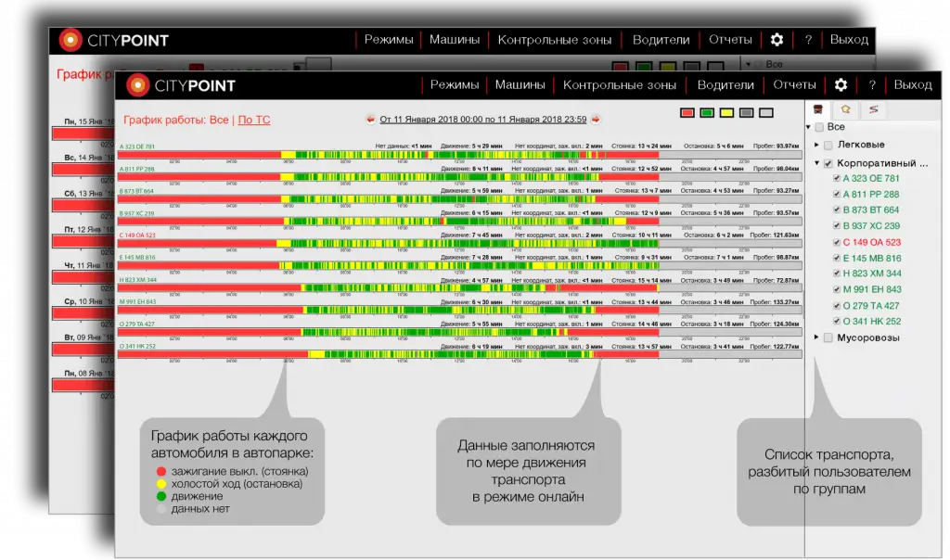Collapse the Корпоративный group
Viewport: 950px width, 560px height.
816,163
